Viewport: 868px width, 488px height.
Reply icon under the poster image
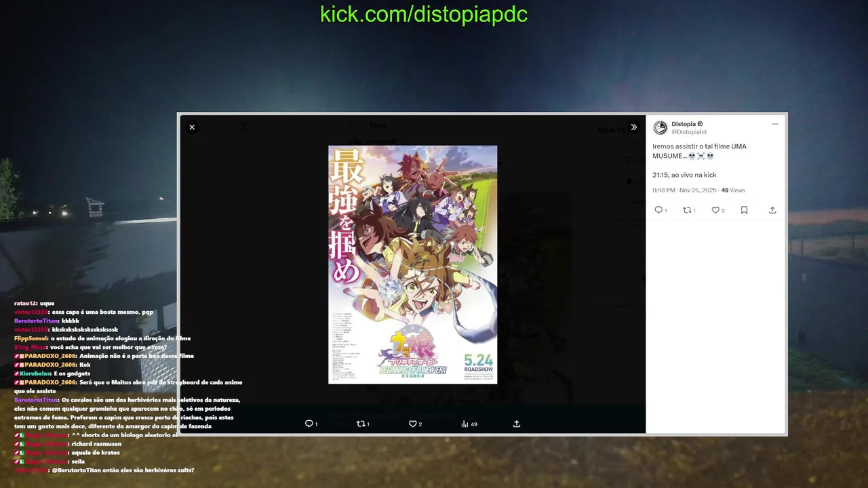(309, 424)
